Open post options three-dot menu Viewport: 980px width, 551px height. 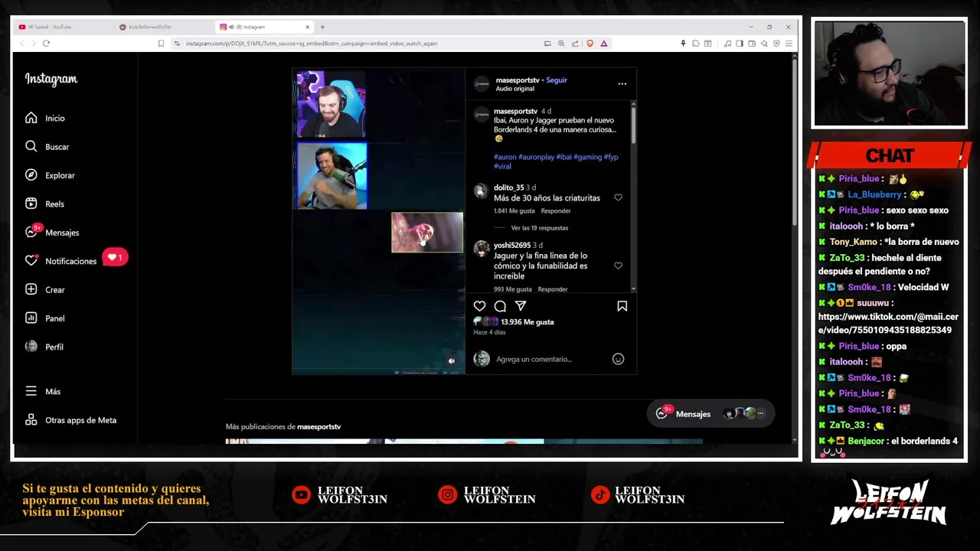tap(622, 83)
